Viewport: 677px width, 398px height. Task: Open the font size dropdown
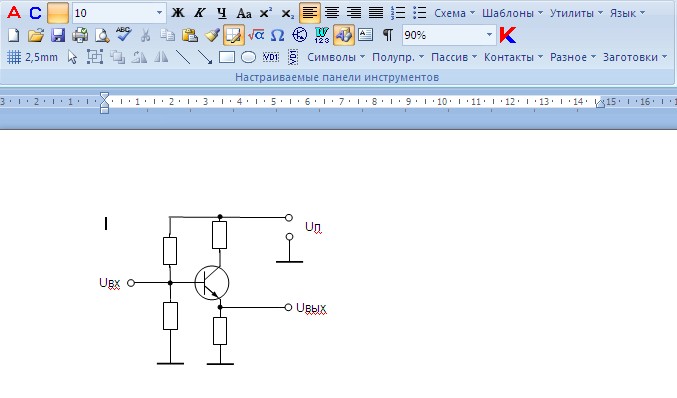point(159,13)
